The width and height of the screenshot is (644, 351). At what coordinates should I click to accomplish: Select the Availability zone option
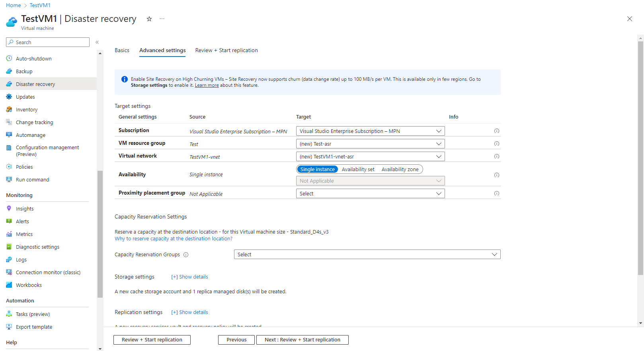(x=400, y=169)
